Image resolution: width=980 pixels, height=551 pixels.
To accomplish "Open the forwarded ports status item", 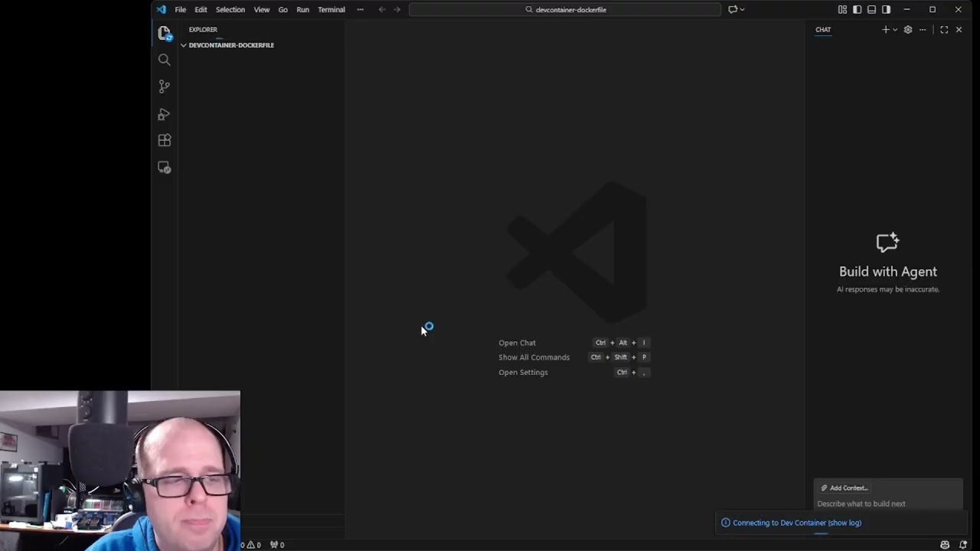I will [277, 545].
